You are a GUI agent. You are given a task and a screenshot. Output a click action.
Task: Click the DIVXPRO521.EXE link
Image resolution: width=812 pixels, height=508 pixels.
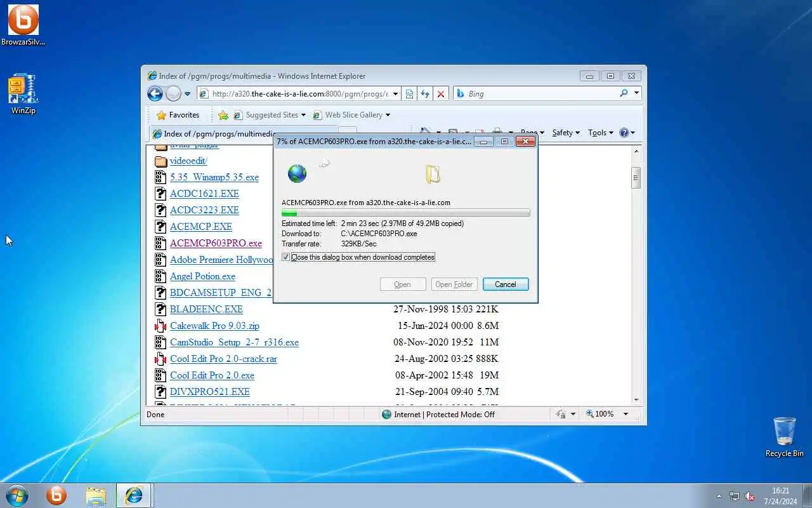210,392
